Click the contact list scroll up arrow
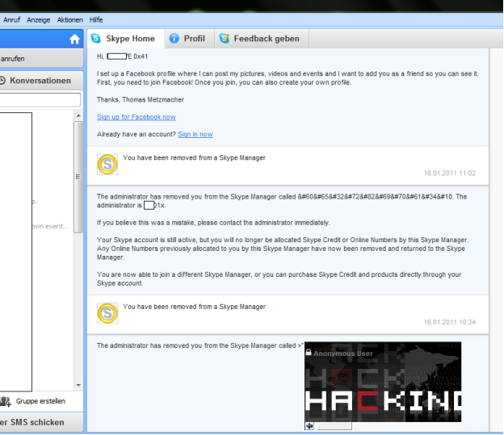 point(78,115)
